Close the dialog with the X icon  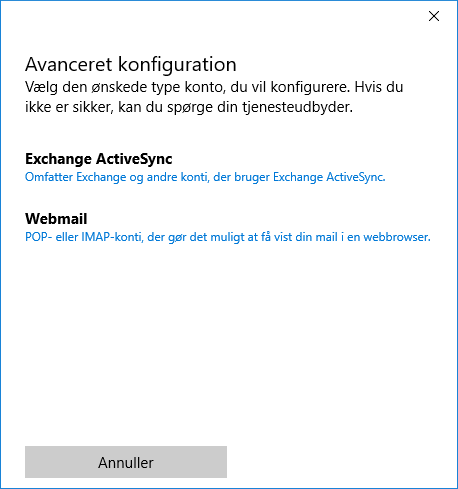tap(434, 16)
